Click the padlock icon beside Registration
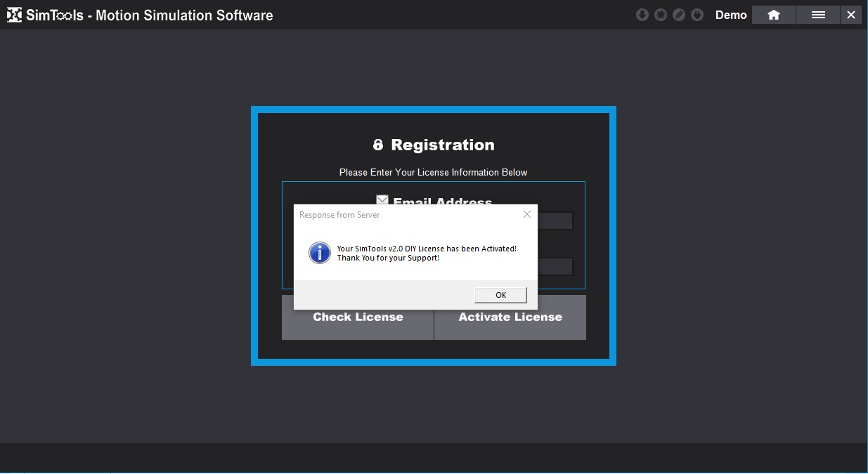Image resolution: width=868 pixels, height=474 pixels. click(x=378, y=145)
